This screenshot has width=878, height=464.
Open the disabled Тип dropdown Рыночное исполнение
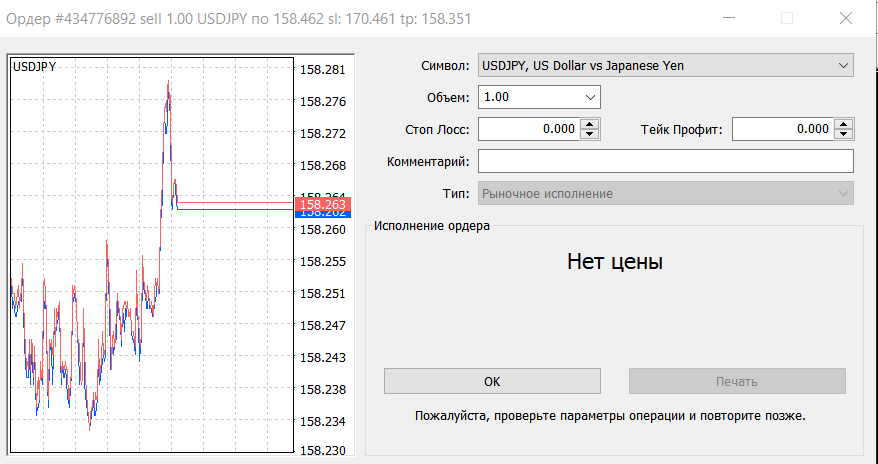tap(666, 194)
